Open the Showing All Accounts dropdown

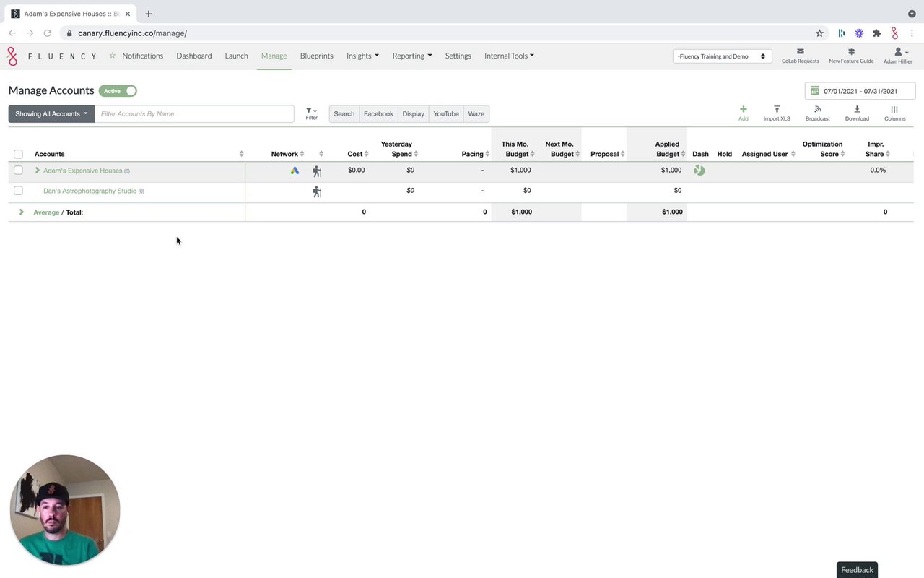[x=51, y=113]
